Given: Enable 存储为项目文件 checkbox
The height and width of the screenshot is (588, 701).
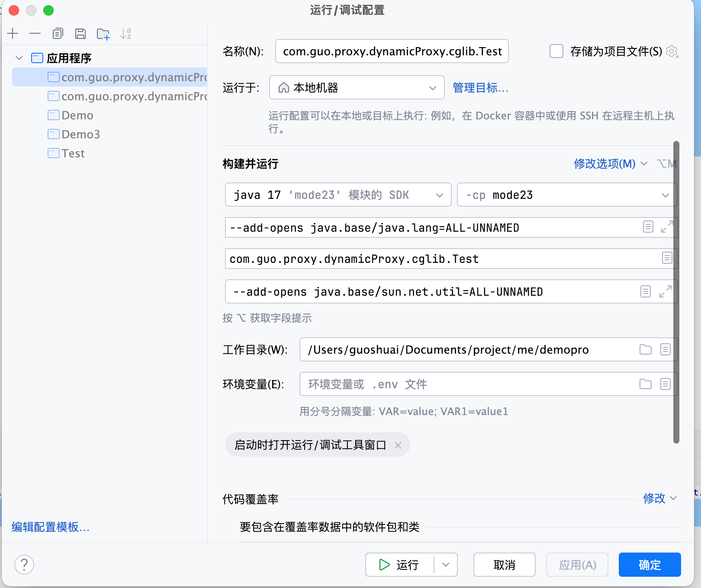Looking at the screenshot, I should point(556,51).
